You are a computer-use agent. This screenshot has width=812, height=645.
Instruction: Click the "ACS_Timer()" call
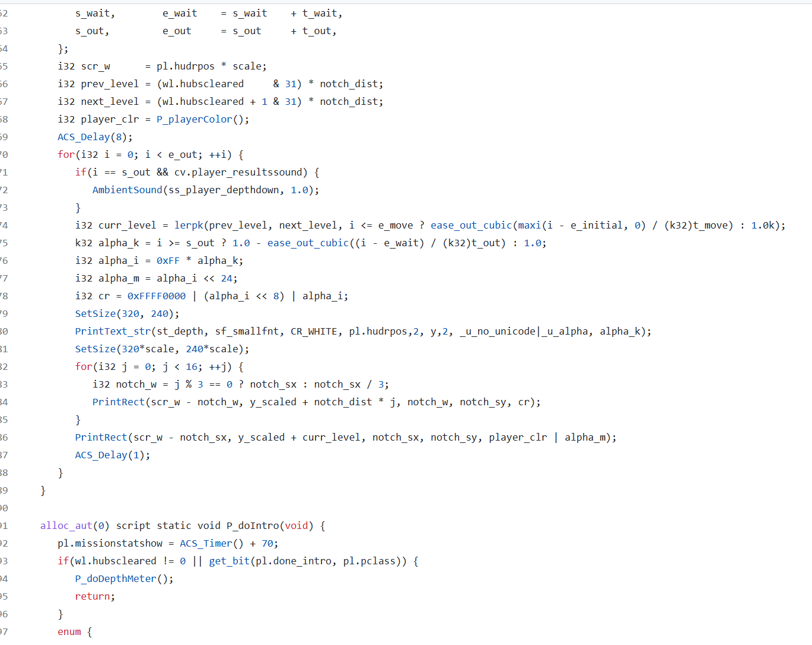pyautogui.click(x=211, y=543)
